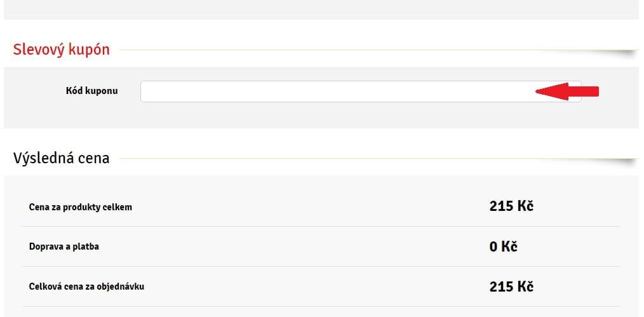644x317 pixels.
Task: Click separator line under Celková cena row
Action: coord(321,307)
